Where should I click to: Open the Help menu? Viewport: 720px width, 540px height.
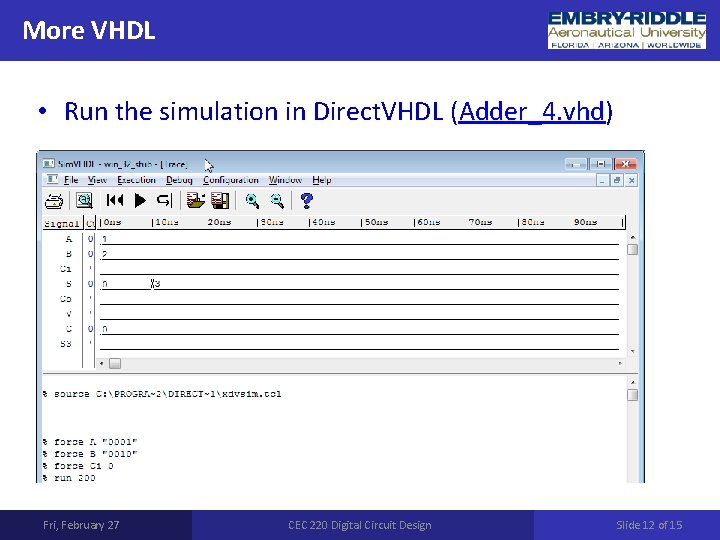tap(321, 180)
